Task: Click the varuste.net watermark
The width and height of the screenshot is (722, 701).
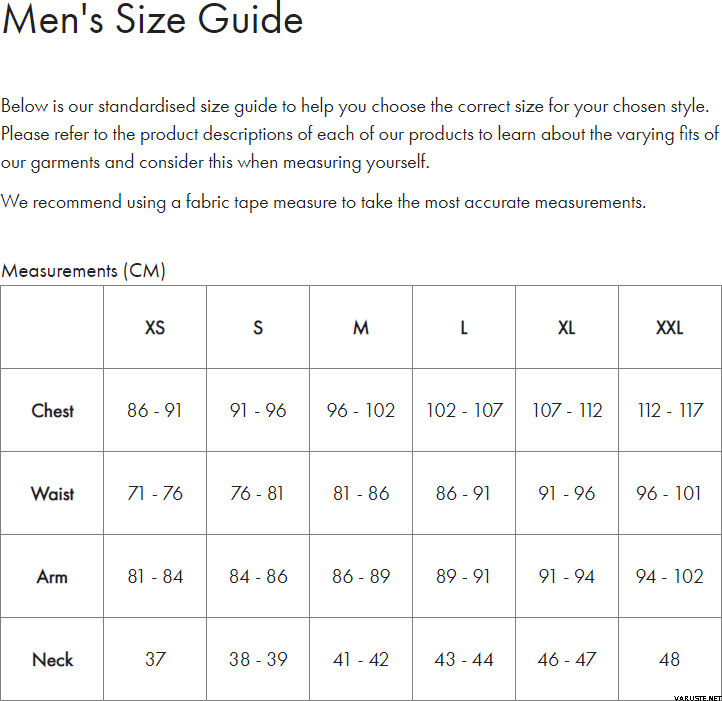Action: click(x=697, y=698)
